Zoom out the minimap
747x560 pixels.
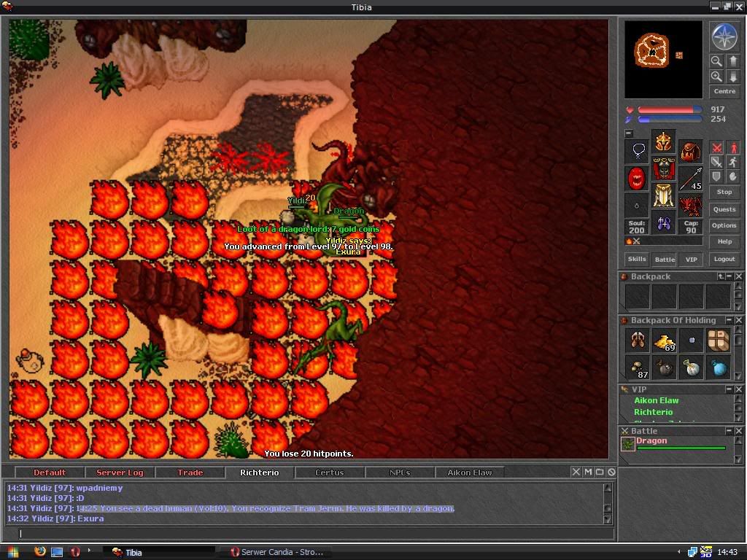(x=716, y=61)
